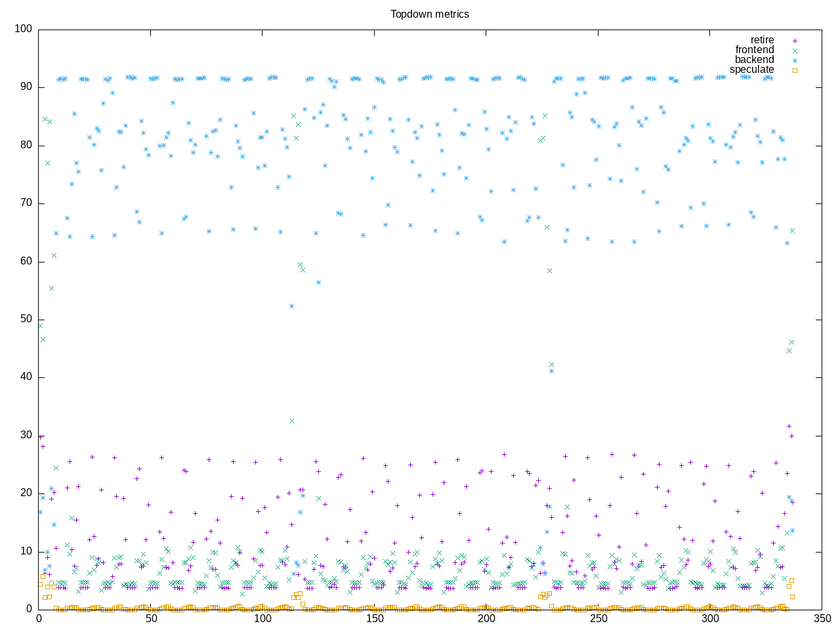This screenshot has width=840, height=630.
Task: Select the y-axis tick label 50
Action: (x=26, y=319)
